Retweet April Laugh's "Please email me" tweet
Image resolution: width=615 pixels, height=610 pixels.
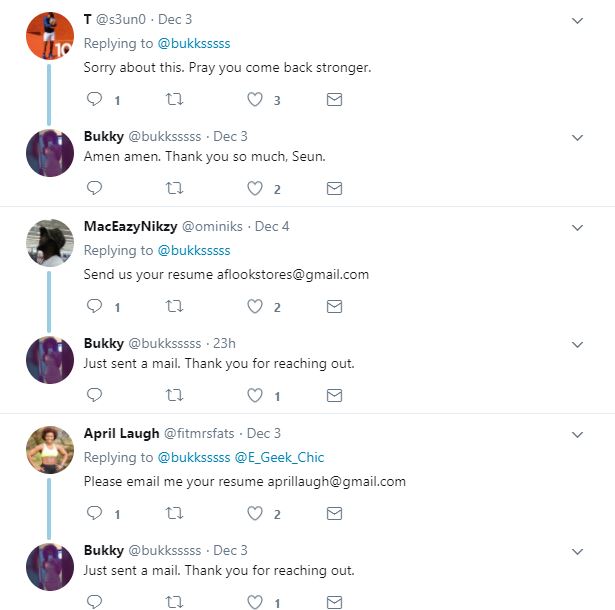tap(174, 514)
